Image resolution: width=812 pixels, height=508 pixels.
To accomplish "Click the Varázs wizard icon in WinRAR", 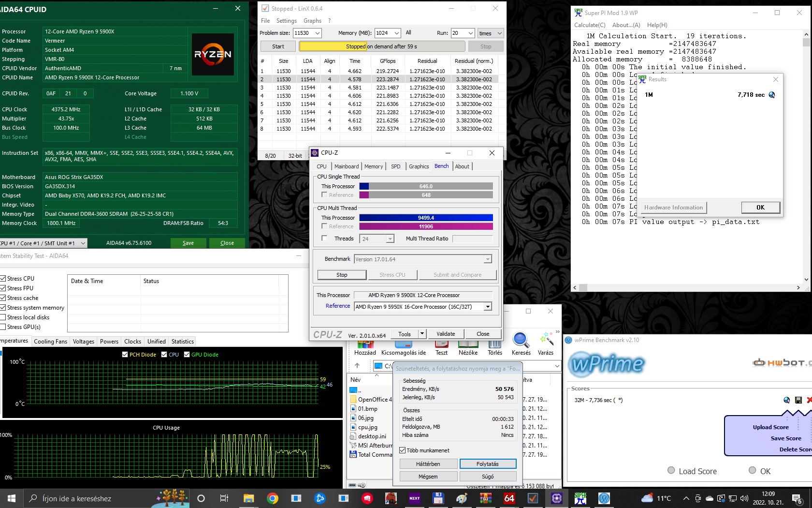I will [x=546, y=340].
